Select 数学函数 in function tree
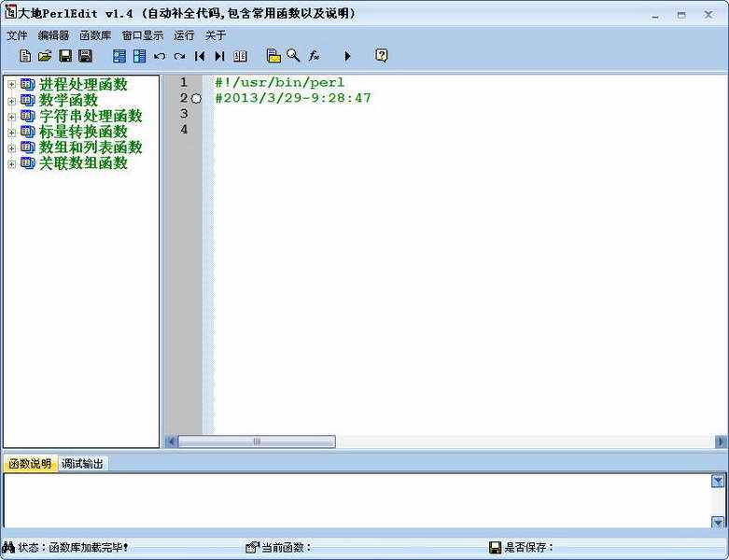 pos(68,100)
